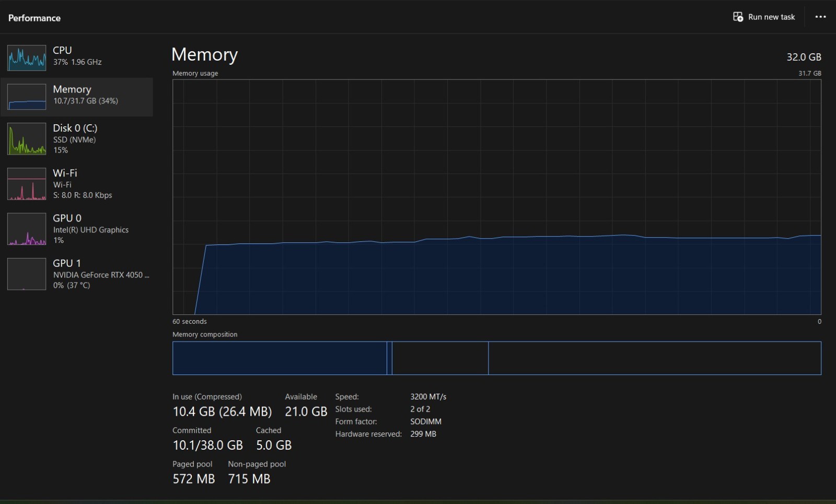Click the CPU usage mini graph thumbnail

(x=27, y=57)
